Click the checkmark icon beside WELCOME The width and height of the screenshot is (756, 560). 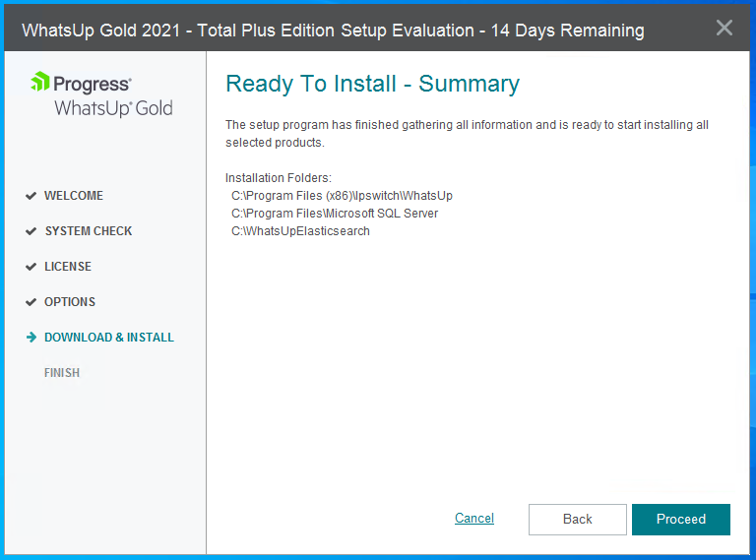click(31, 196)
